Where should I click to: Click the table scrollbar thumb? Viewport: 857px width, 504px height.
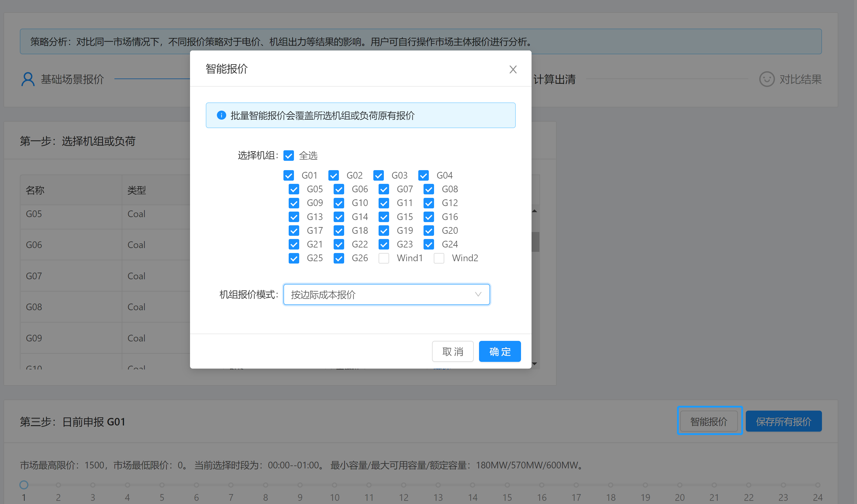tap(535, 242)
